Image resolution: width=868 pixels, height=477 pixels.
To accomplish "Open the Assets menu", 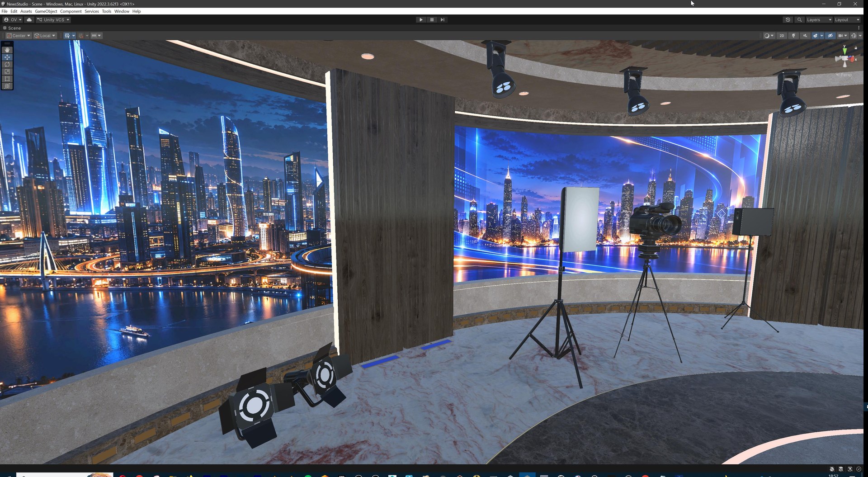I will 26,11.
